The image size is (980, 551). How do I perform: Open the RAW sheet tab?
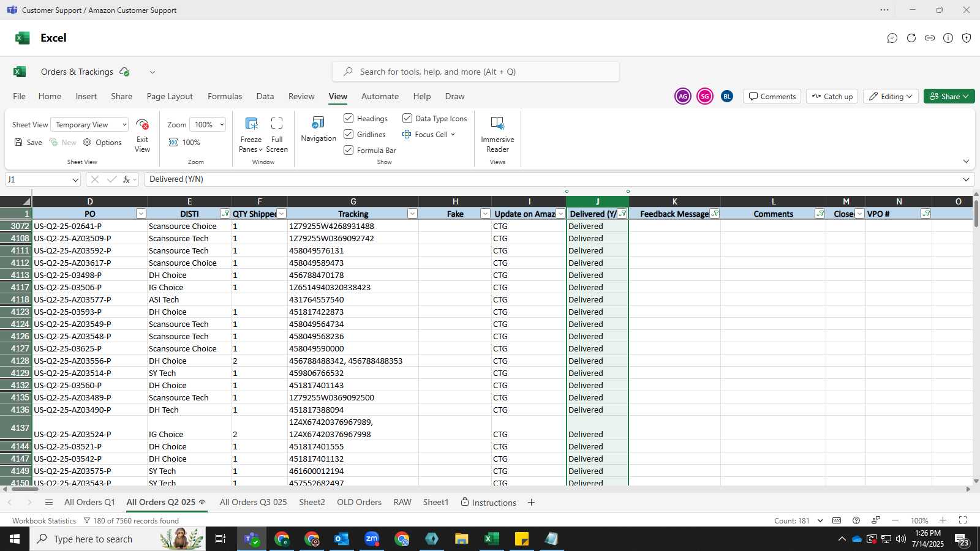click(402, 502)
